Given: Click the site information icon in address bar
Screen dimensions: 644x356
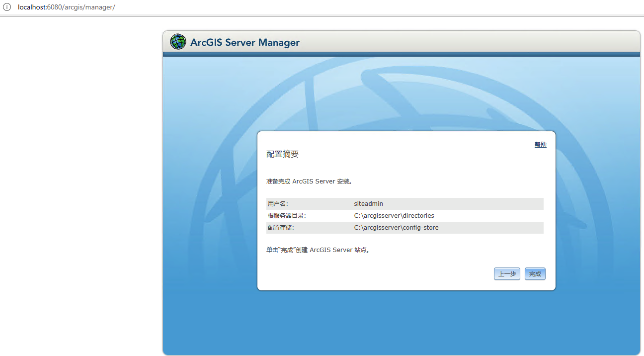Looking at the screenshot, I should 7,7.
